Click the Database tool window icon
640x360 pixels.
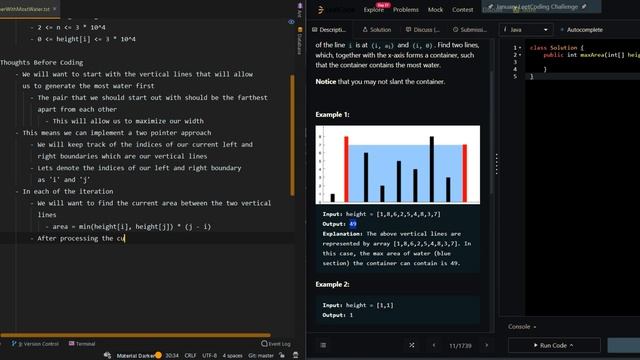point(300,30)
